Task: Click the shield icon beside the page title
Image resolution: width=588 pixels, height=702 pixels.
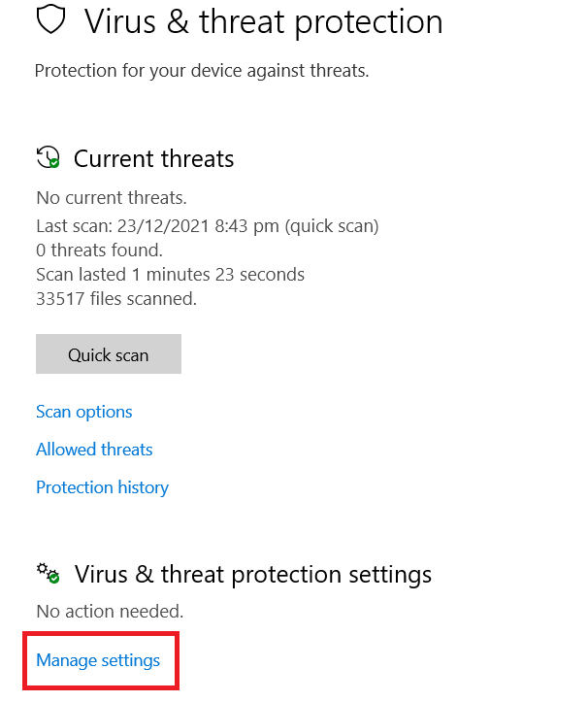Action: pos(51,20)
